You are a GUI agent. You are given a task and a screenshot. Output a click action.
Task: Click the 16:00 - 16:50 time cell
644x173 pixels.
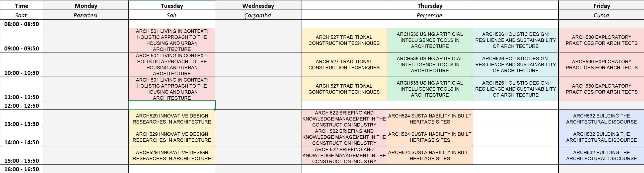[x=22, y=169]
